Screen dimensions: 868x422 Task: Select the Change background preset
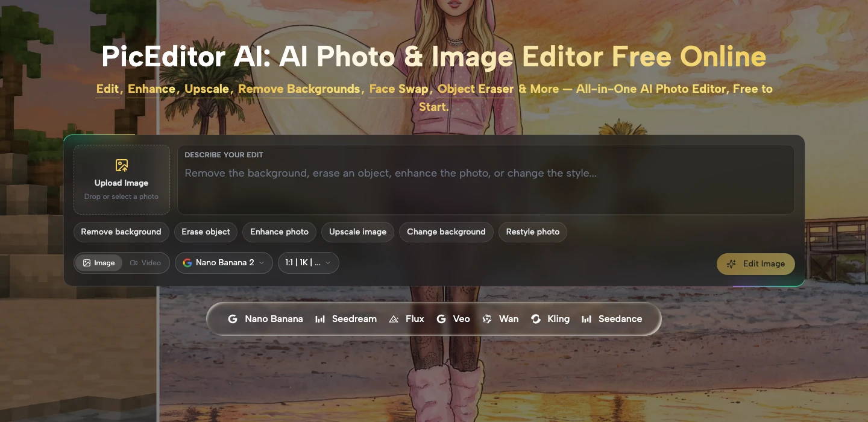tap(446, 231)
